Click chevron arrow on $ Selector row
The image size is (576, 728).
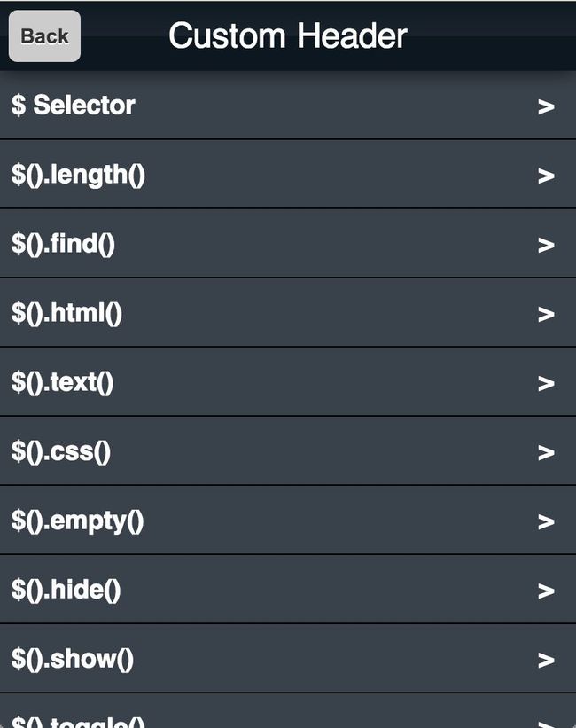point(546,107)
